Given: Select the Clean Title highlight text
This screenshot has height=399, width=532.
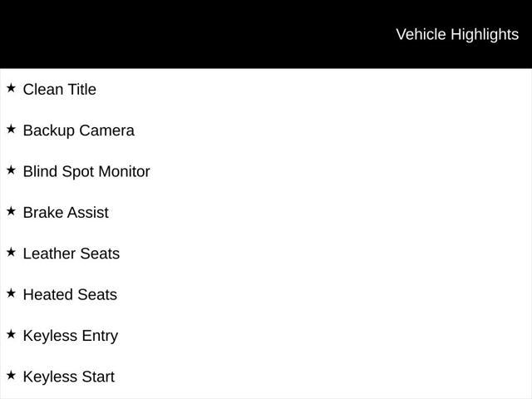Looking at the screenshot, I should click(x=60, y=90).
